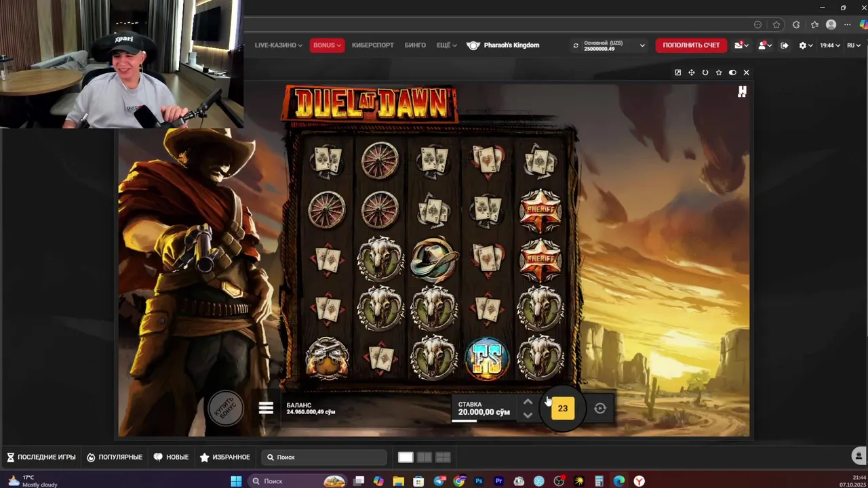This screenshot has width=868, height=488.
Task: Add game to favorites with star icon
Action: tap(719, 73)
